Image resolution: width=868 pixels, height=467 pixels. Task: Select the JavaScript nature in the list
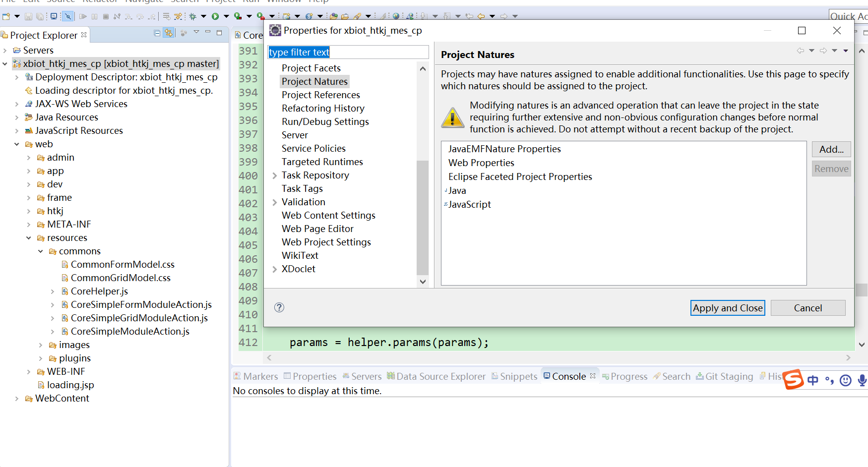click(469, 204)
